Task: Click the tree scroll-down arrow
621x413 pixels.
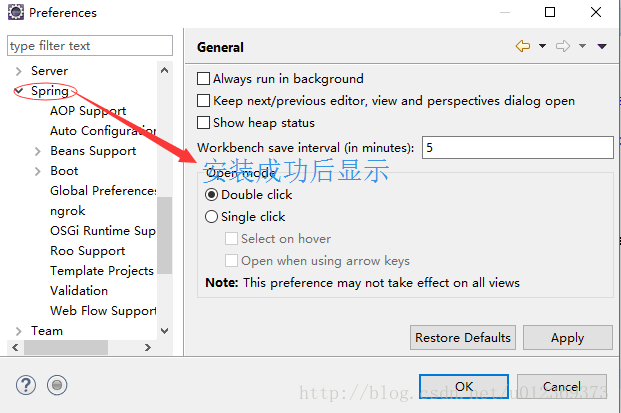Action: click(x=165, y=331)
